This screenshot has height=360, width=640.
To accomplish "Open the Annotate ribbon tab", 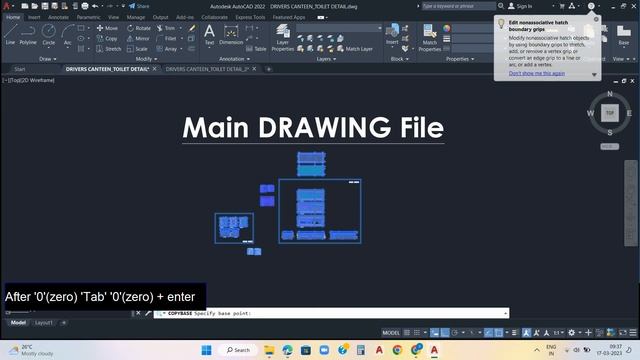I will click(58, 17).
